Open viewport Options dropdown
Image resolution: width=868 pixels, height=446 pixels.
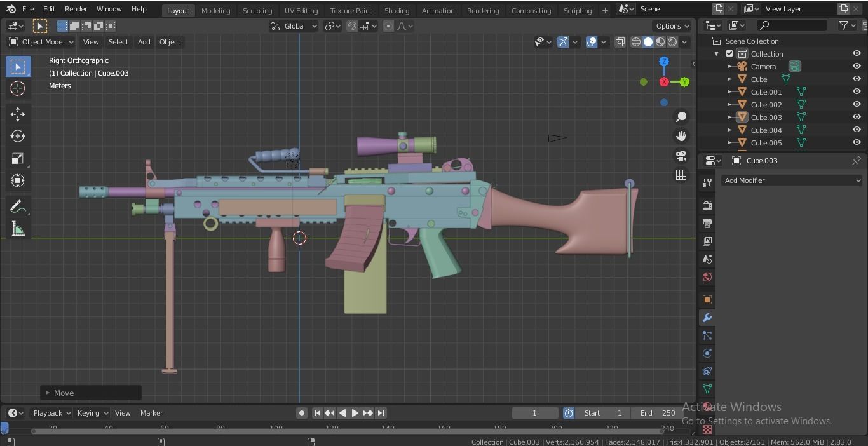tap(672, 26)
